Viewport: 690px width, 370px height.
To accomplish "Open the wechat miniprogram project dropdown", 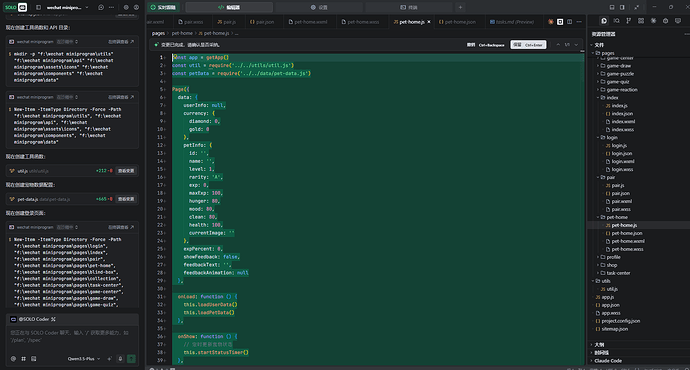I will 68,7.
